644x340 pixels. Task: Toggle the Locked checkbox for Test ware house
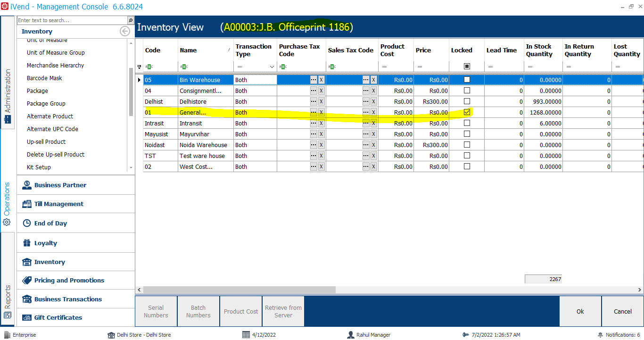pyautogui.click(x=467, y=156)
